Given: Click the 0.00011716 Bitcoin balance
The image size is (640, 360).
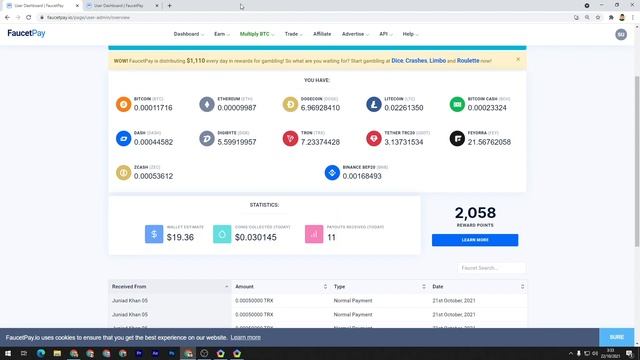Looking at the screenshot, I should pyautogui.click(x=153, y=108).
